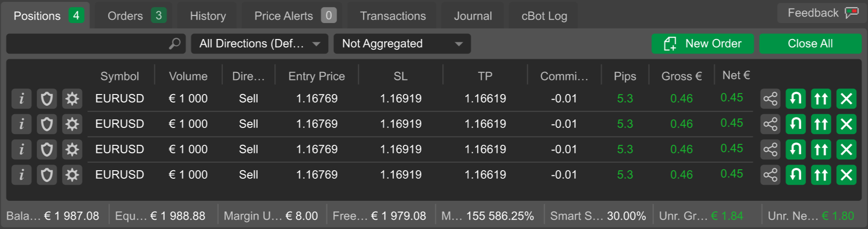Sort positions by Entry Price column header
868x229 pixels.
316,76
